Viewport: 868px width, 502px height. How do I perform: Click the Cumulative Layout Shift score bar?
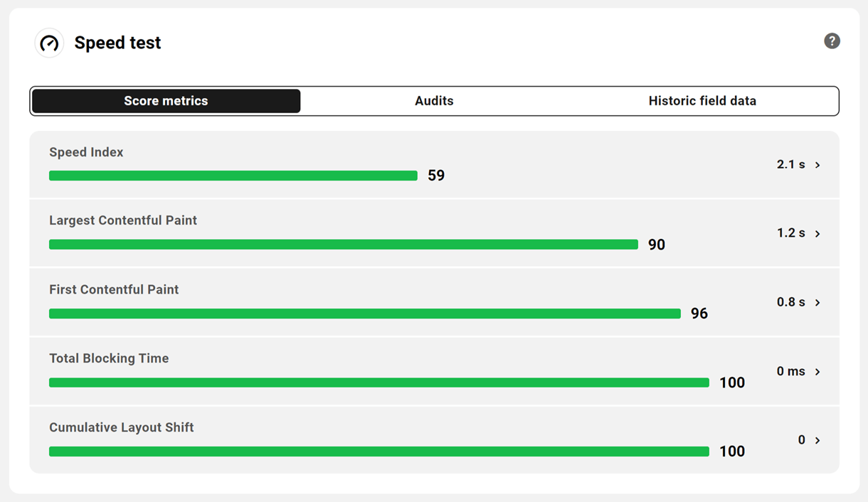tap(379, 452)
